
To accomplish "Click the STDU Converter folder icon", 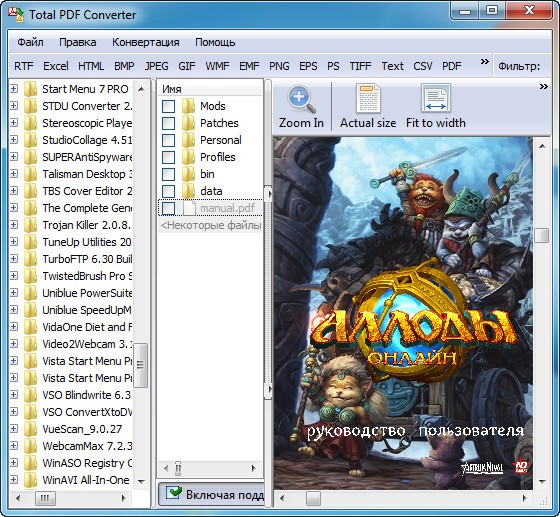I will 30,106.
